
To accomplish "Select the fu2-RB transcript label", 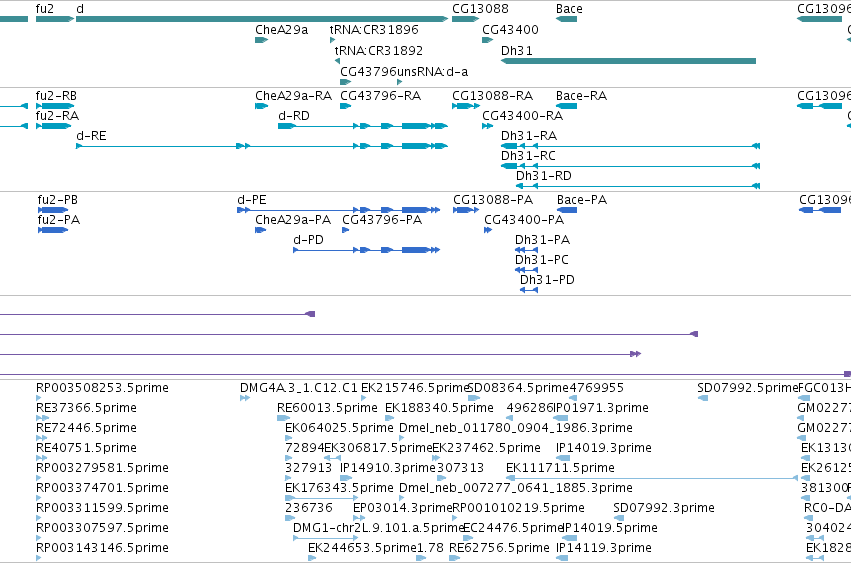I will point(56,96).
